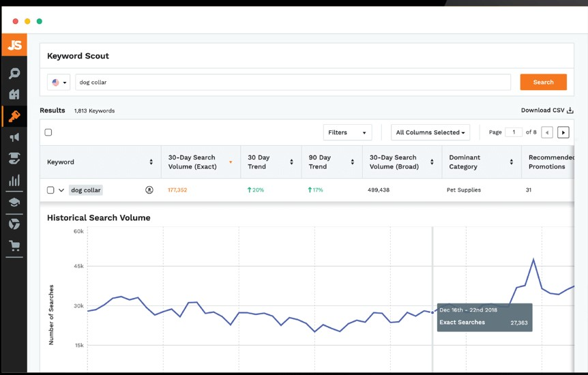588x375 pixels.
Task: Open the shopping cart sidebar icon
Action: click(x=14, y=245)
